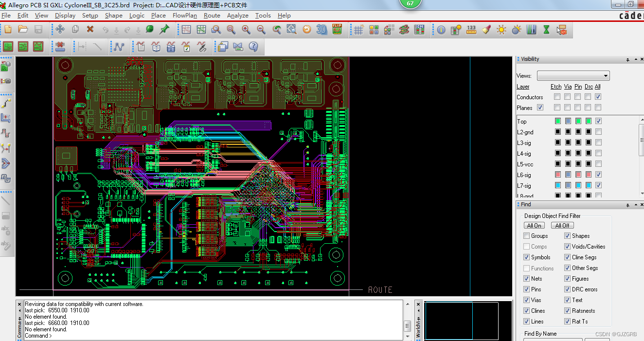Select the Add Connect routing tool
The height and width of the screenshot is (341, 644).
point(118,47)
